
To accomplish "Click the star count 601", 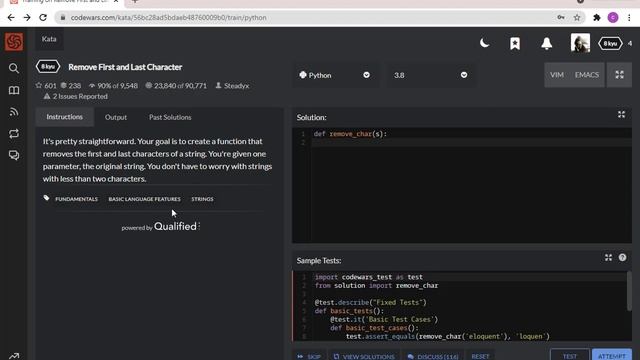I will pos(46,86).
